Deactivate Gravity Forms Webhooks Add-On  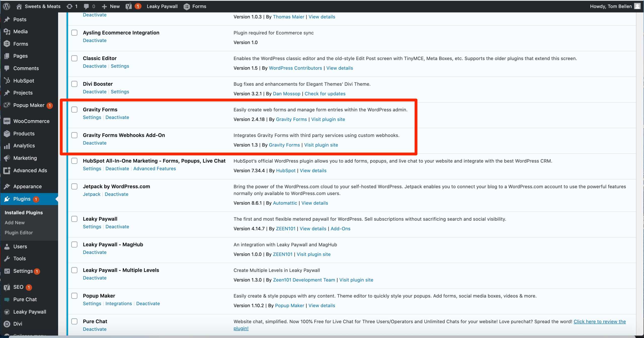95,143
